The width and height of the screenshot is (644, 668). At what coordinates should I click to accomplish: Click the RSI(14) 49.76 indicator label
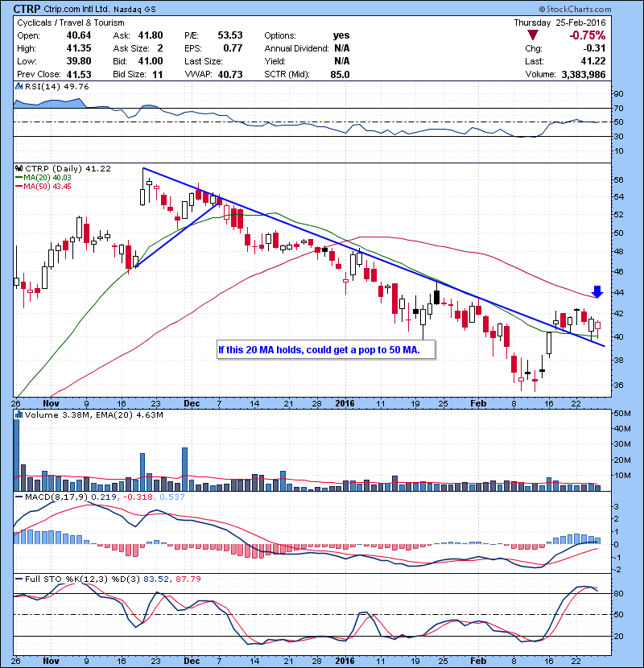[56, 86]
